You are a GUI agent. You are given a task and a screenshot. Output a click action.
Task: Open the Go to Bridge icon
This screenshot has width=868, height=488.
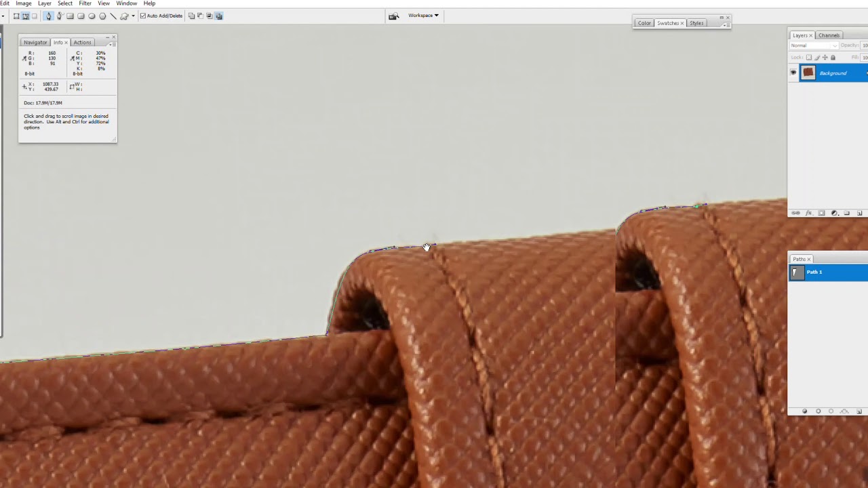point(393,16)
